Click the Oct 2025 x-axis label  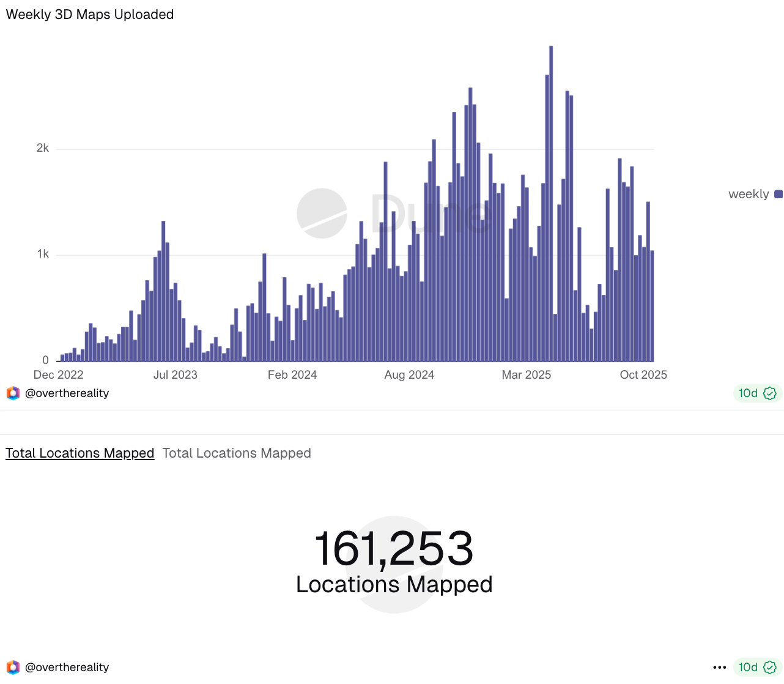click(x=643, y=375)
